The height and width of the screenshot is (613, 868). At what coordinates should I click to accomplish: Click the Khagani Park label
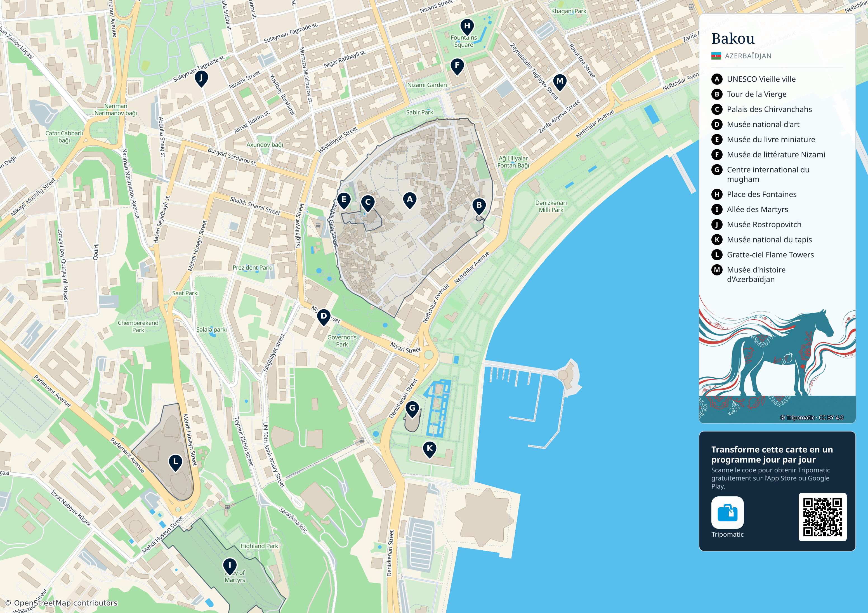[569, 11]
